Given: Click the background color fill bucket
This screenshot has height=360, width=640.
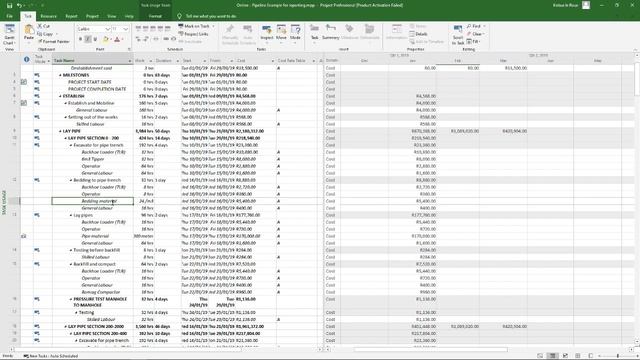Looking at the screenshot, I should click(x=105, y=40).
